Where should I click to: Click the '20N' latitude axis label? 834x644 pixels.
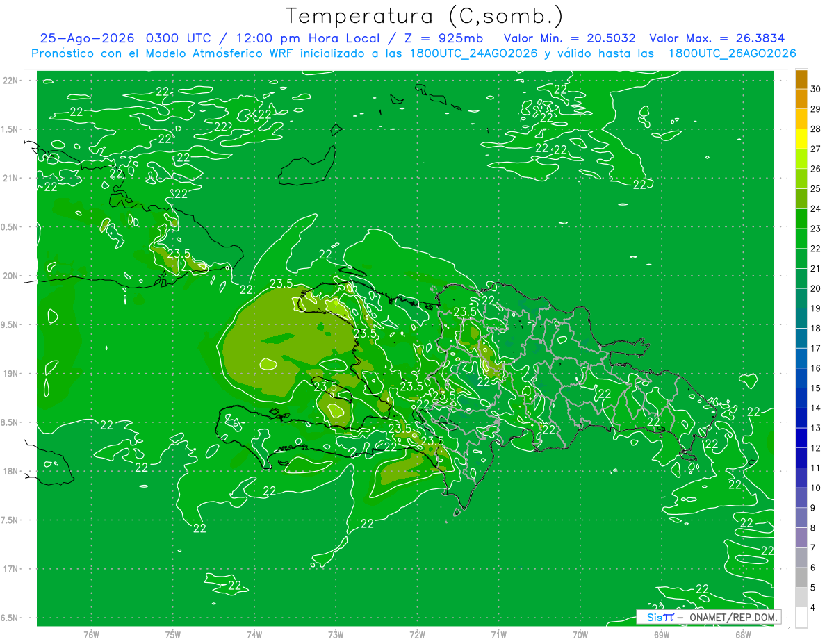click(12, 276)
